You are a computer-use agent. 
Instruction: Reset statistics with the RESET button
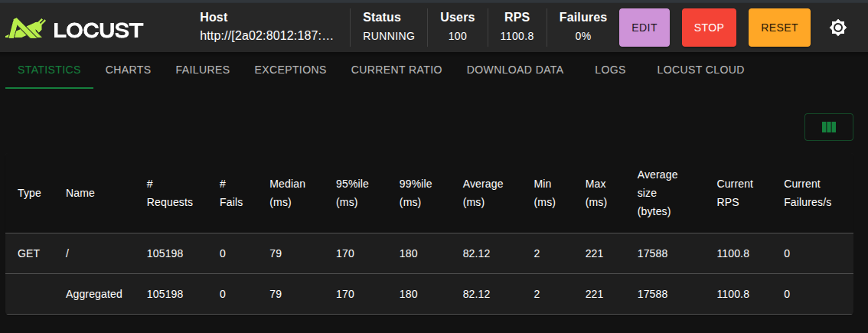click(x=779, y=28)
